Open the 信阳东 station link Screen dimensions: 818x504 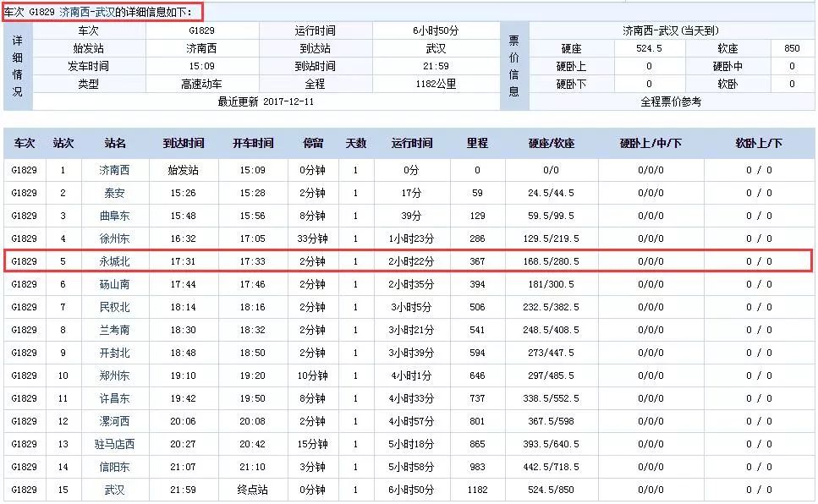114,467
